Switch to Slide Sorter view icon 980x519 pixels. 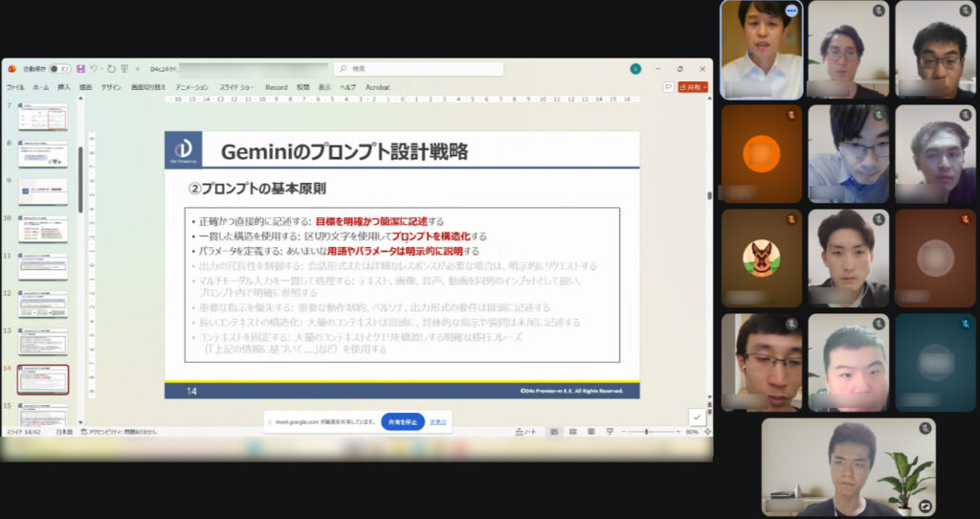click(572, 432)
